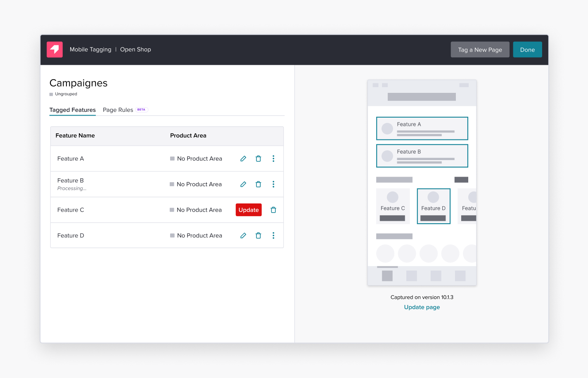This screenshot has height=378, width=588.
Task: Open the three-dot menu for Feature A
Action: point(273,158)
